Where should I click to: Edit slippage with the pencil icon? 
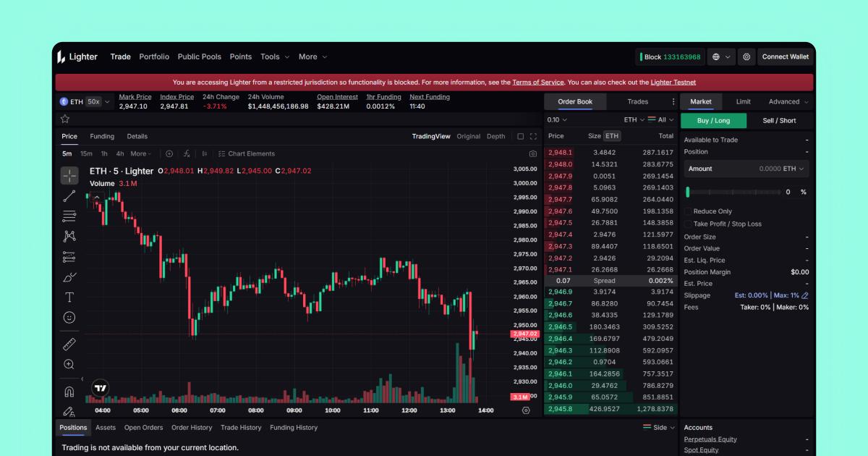point(805,295)
